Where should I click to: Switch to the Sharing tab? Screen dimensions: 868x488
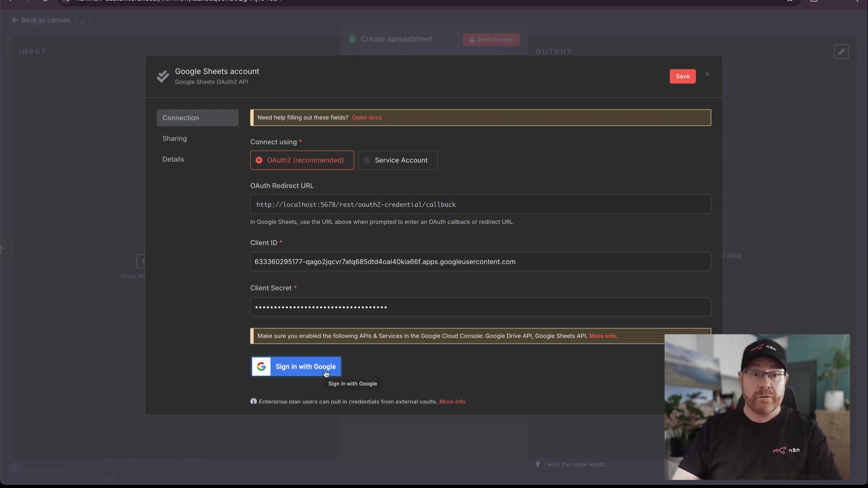(175, 138)
